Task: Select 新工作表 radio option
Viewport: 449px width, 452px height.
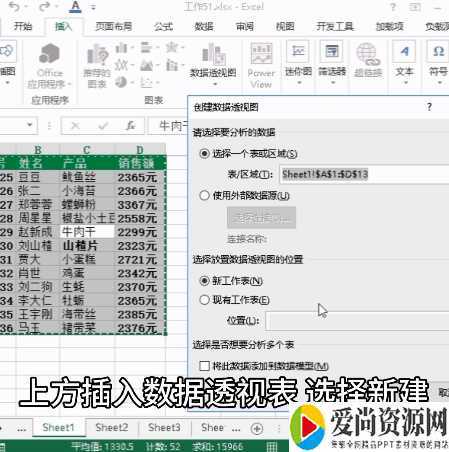Action: tap(204, 281)
